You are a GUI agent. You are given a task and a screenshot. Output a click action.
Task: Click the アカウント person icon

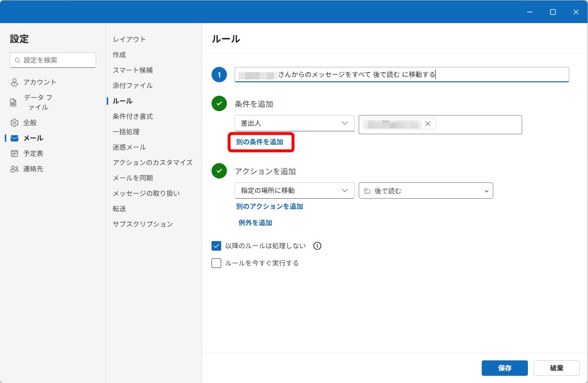[x=14, y=82]
